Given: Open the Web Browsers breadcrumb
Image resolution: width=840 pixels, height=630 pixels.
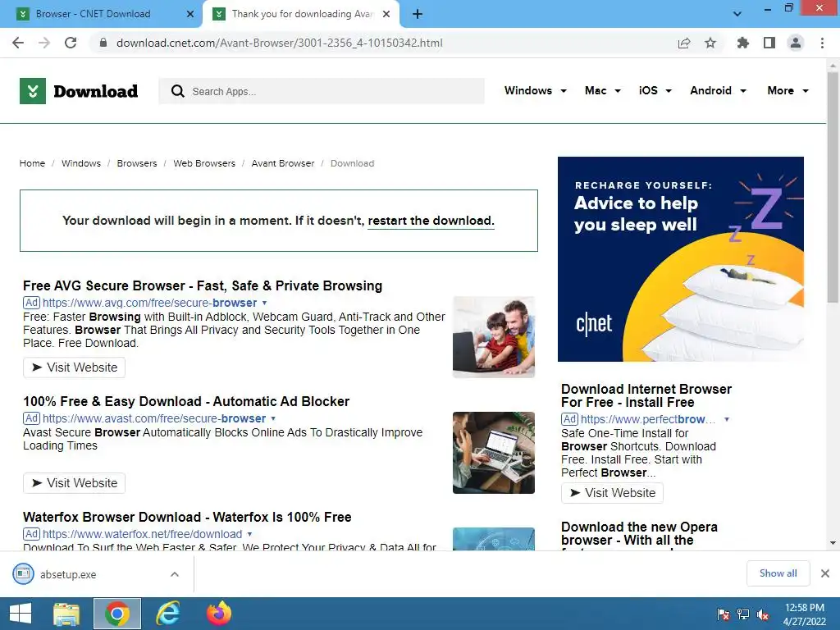Looking at the screenshot, I should click(204, 163).
